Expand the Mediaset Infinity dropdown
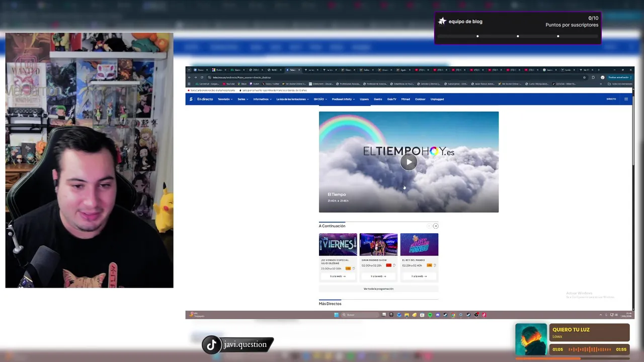 pos(344,99)
